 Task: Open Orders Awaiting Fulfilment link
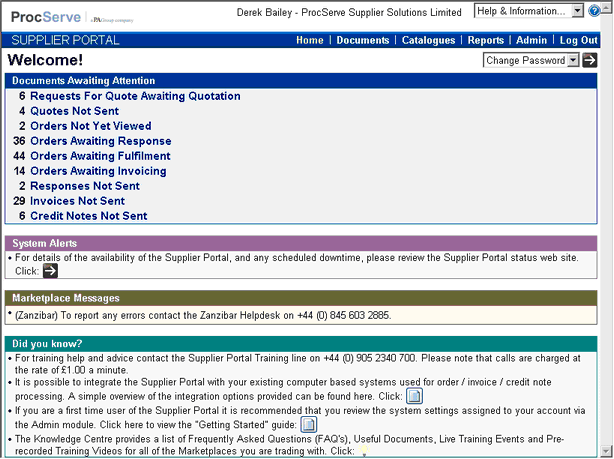100,156
